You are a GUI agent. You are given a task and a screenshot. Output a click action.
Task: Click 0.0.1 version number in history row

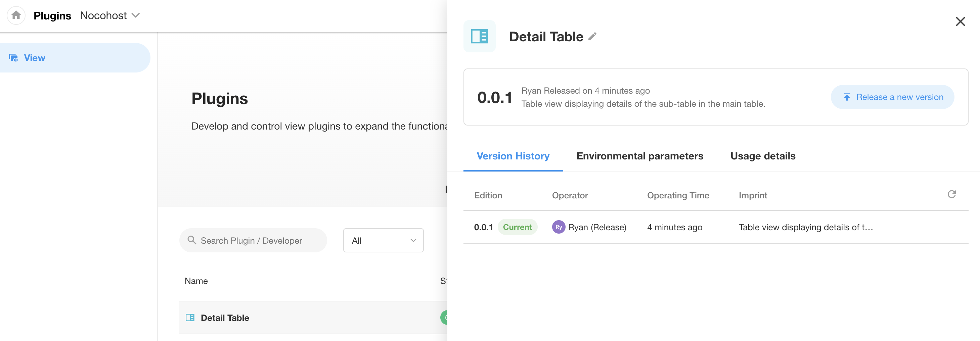483,227
